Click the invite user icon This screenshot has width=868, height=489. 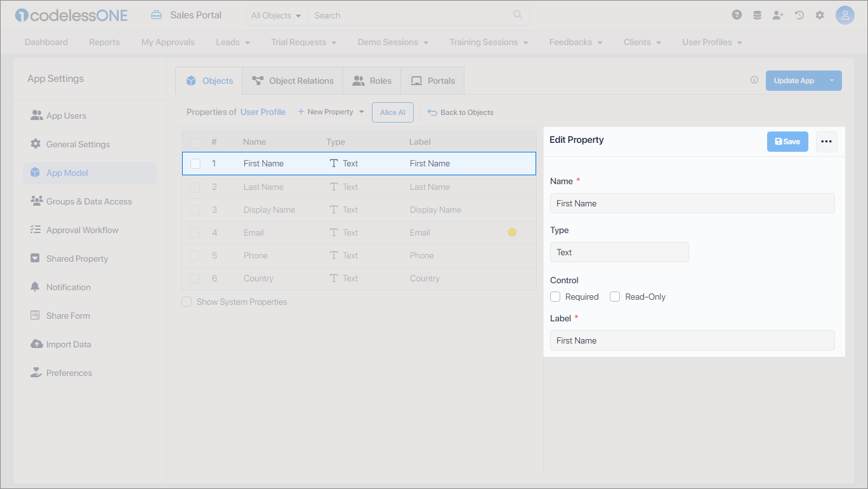point(778,14)
